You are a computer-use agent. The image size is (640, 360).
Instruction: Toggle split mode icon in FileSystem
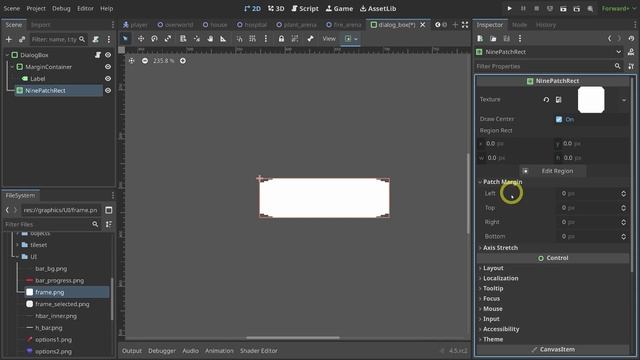coord(109,210)
